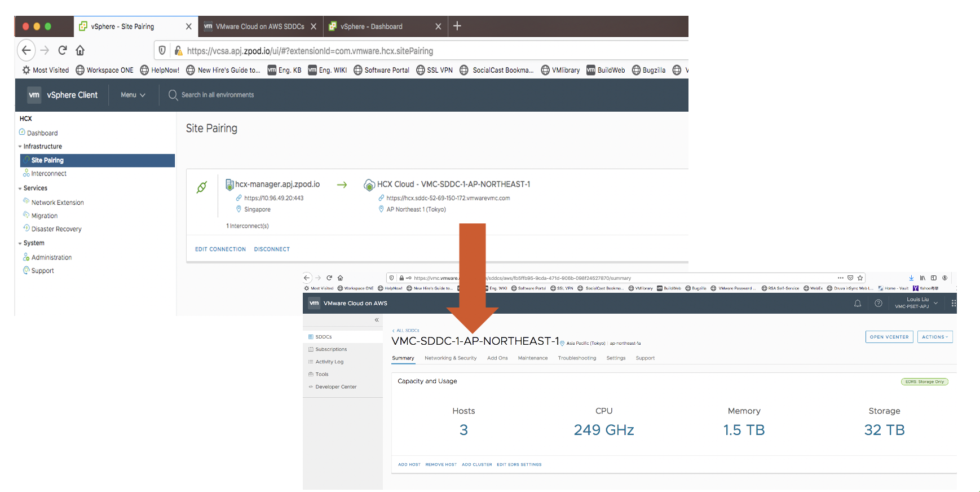Expand the ACTIONS dropdown for the SDDC
Viewport: 980px width, 492px height.
tap(934, 337)
